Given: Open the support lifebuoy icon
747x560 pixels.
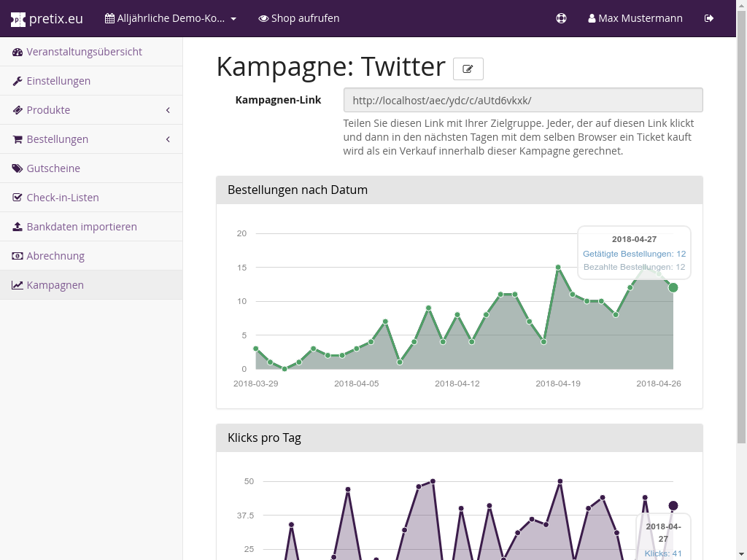Looking at the screenshot, I should tap(561, 18).
